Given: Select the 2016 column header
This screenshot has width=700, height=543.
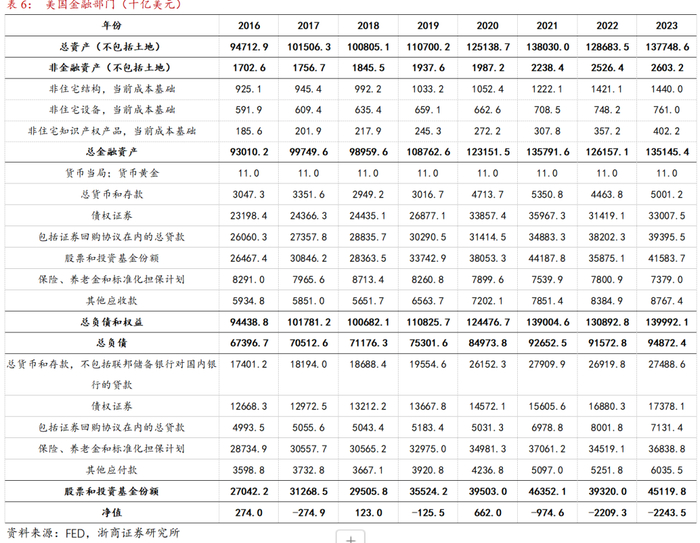Looking at the screenshot, I should click(249, 25).
